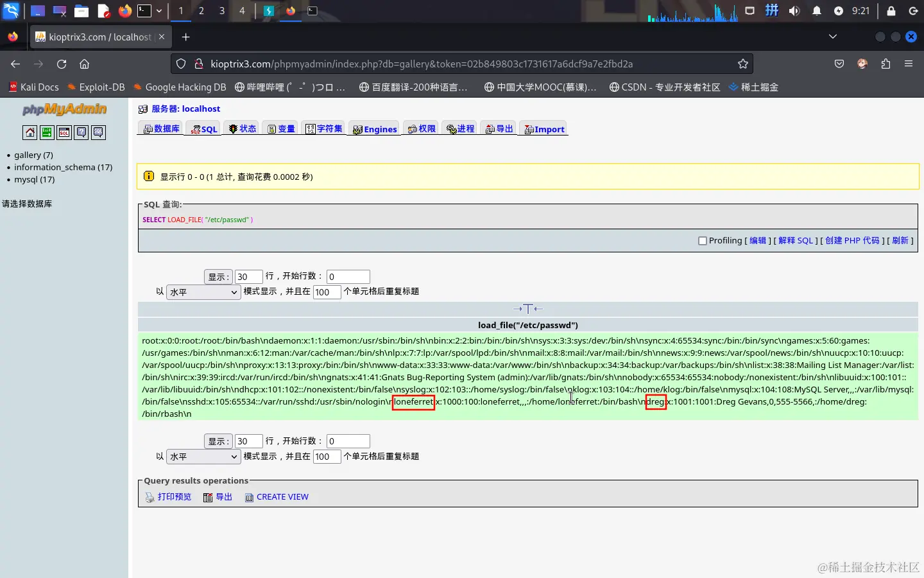Open phpMyAdmin documentation icon
924x578 pixels.
81,132
